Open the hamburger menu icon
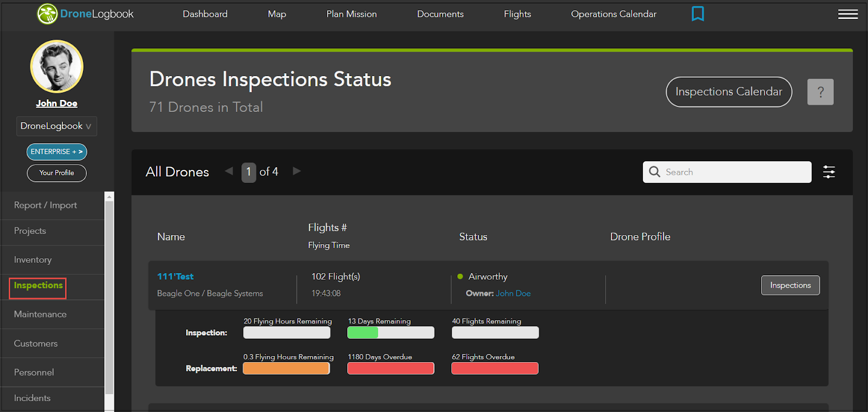The height and width of the screenshot is (412, 868). coord(847,14)
